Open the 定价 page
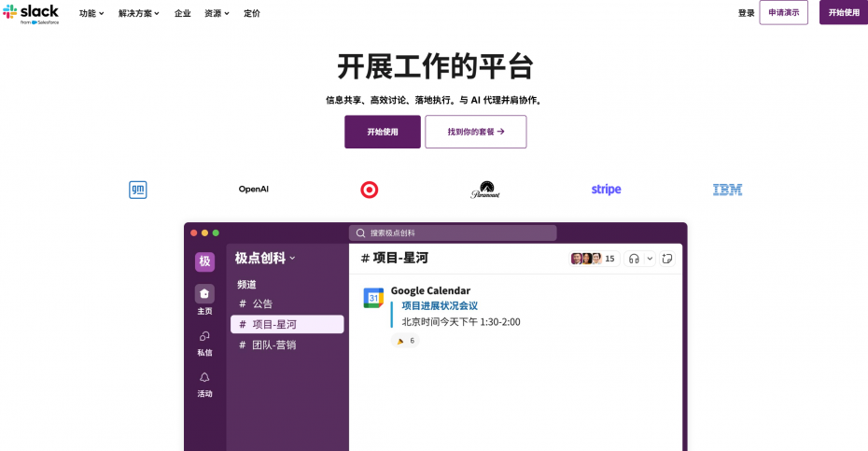 [252, 13]
